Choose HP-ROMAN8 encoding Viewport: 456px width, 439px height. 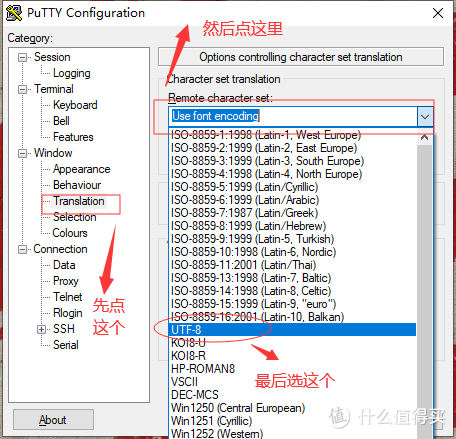tap(293, 369)
